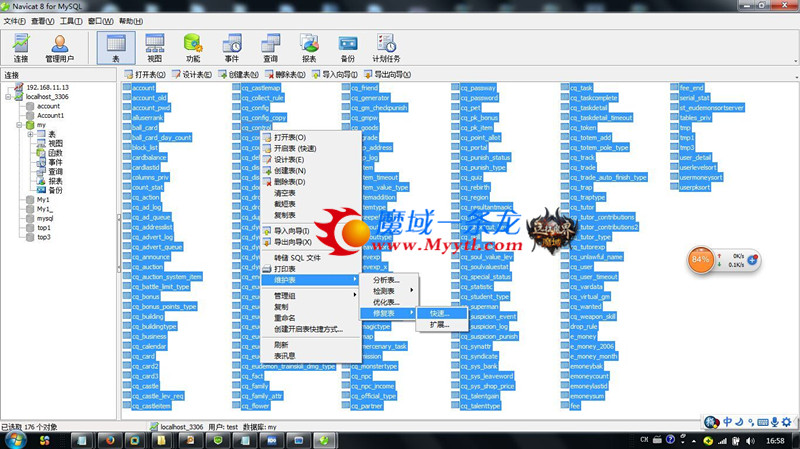Viewport: 800px width, 449px height.
Task: Expand the 表 node under my database
Action: point(32,134)
